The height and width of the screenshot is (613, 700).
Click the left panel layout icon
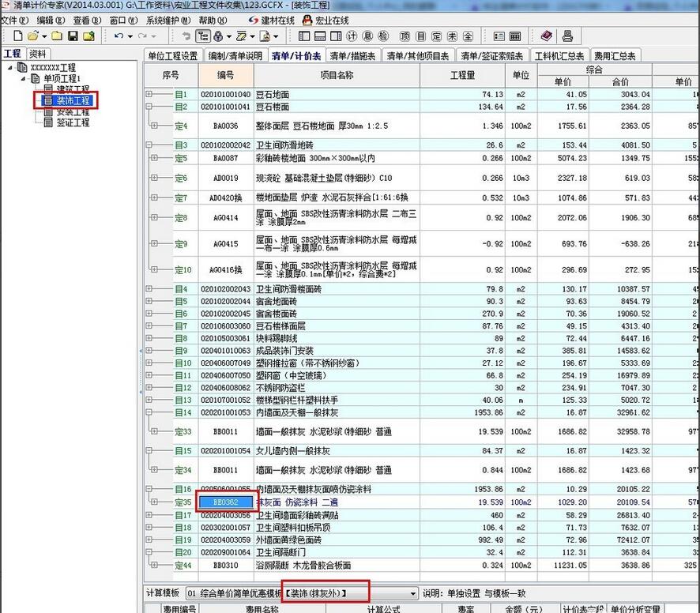point(304,36)
